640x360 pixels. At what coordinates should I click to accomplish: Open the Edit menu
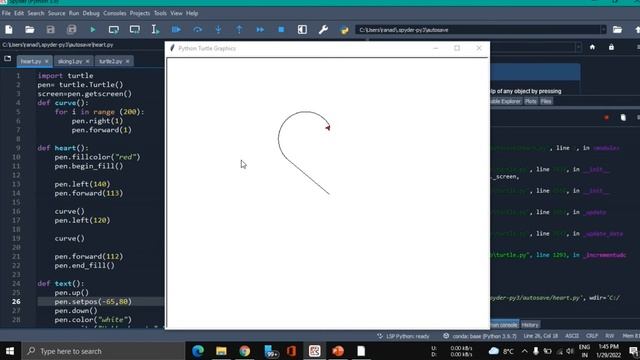pos(19,13)
